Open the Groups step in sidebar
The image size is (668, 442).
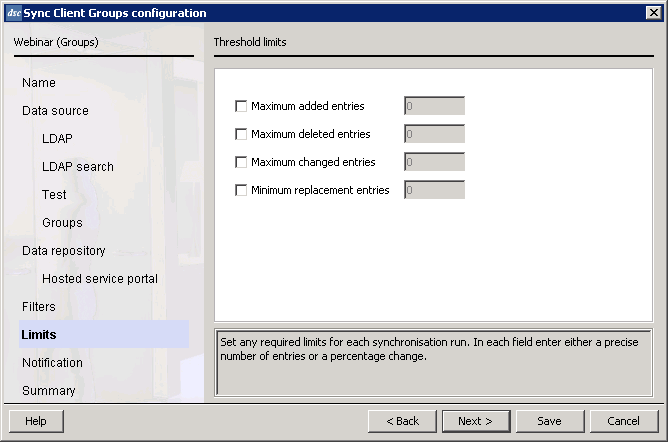[x=62, y=223]
